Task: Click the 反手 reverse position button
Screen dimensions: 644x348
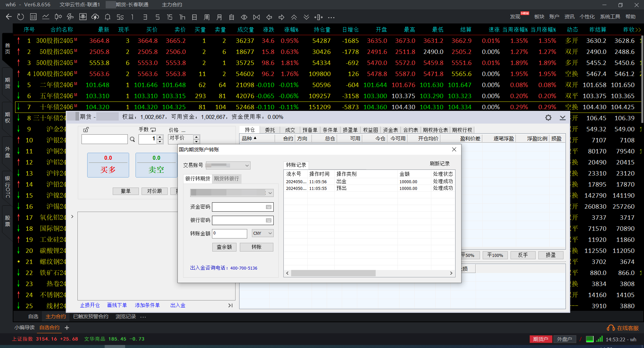Action: click(523, 255)
